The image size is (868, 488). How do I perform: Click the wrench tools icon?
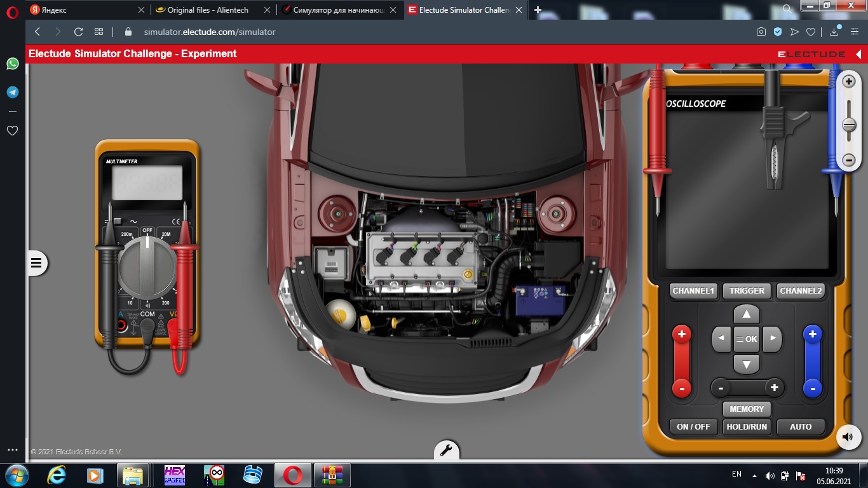point(446,450)
